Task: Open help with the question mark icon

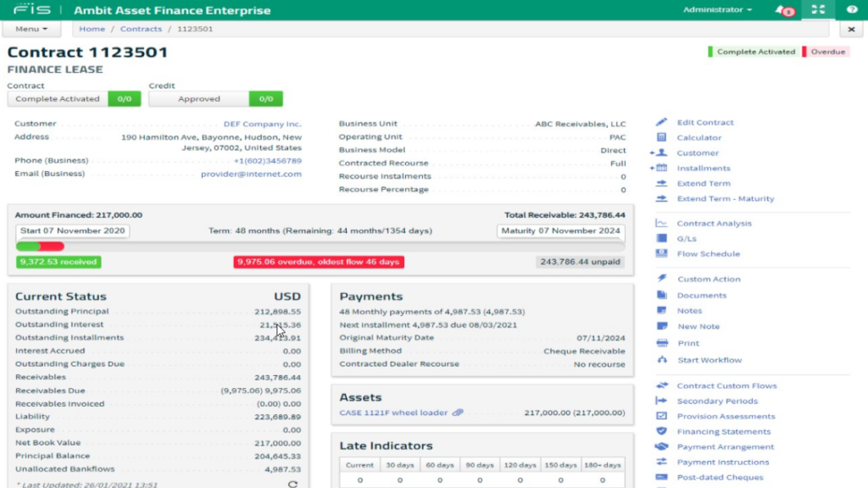Action: tap(852, 9)
